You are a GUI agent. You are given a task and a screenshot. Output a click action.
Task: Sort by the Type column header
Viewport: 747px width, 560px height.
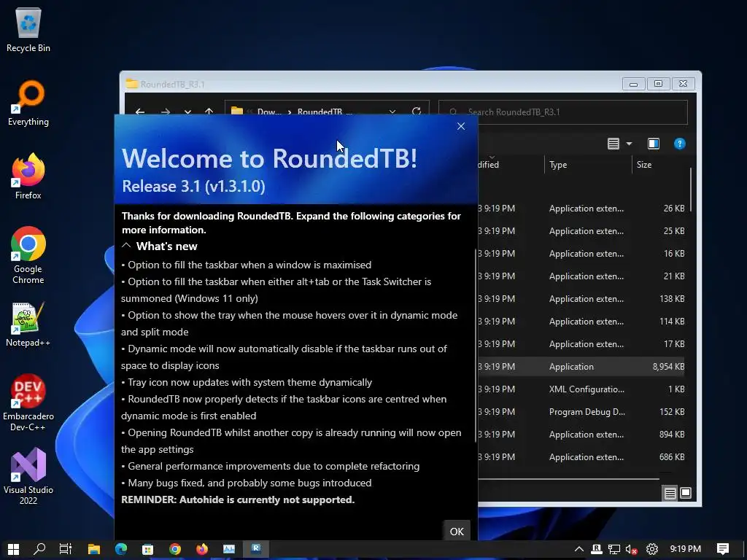click(588, 165)
